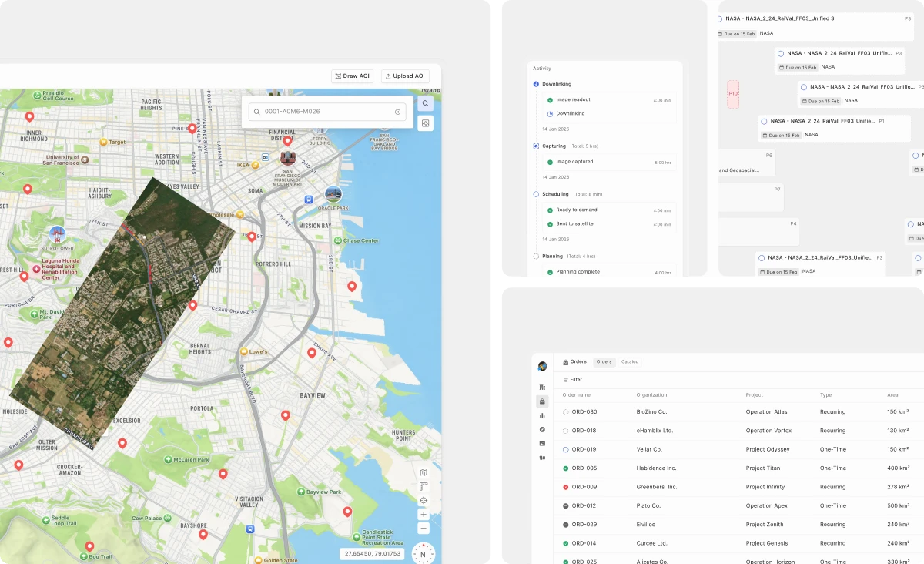Sort by Type column header
The height and width of the screenshot is (564, 924).
pyautogui.click(x=825, y=395)
